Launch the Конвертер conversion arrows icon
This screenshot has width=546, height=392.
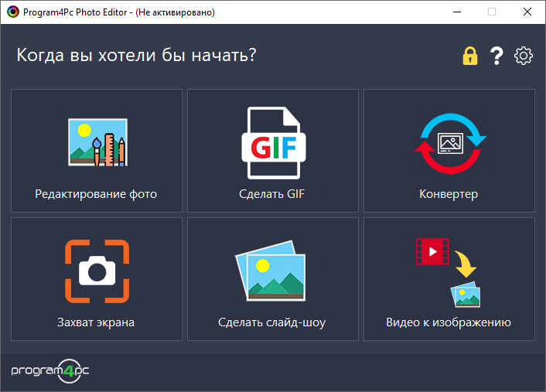pyautogui.click(x=450, y=144)
